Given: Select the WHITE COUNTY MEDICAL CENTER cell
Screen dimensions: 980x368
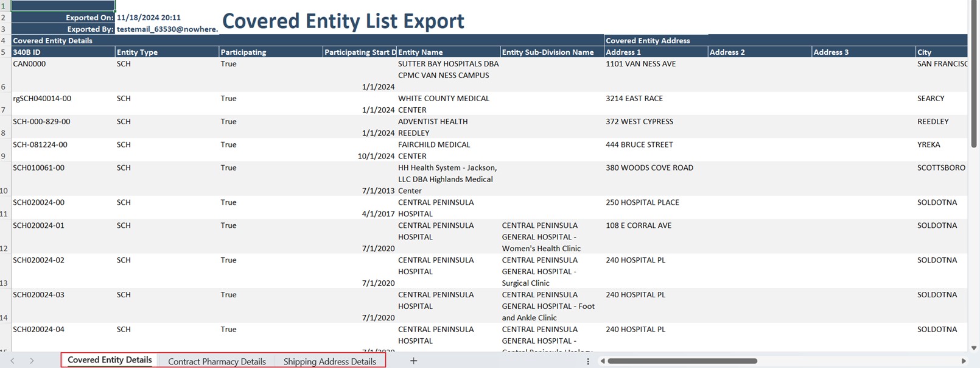Looking at the screenshot, I should 447,104.
